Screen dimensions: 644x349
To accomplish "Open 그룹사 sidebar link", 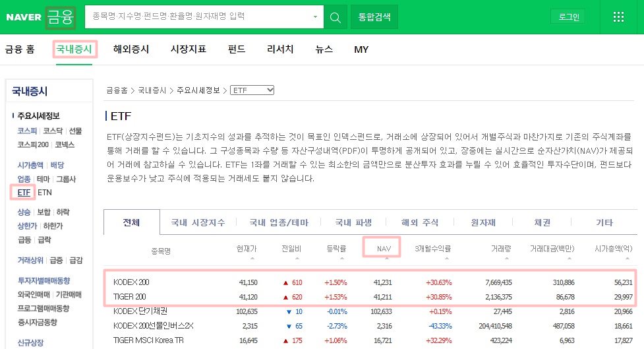I will (x=66, y=179).
